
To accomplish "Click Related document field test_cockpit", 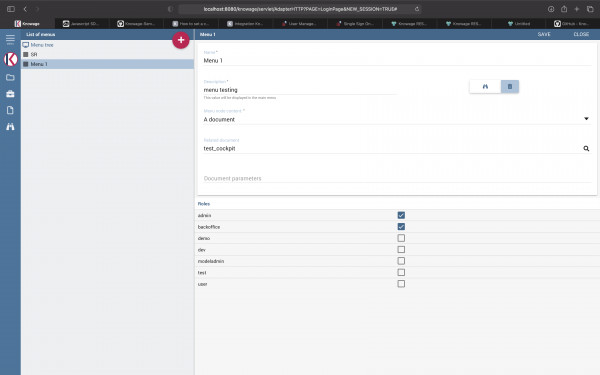I will [392, 148].
